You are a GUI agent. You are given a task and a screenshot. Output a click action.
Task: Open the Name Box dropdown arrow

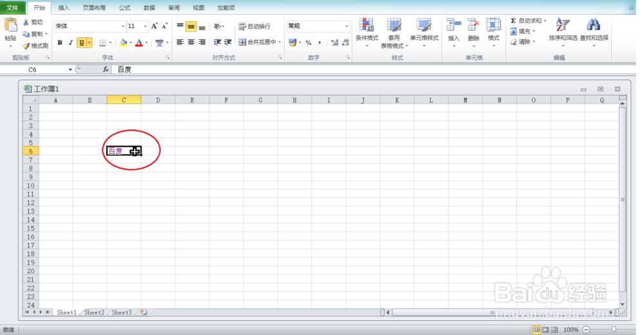coord(70,70)
